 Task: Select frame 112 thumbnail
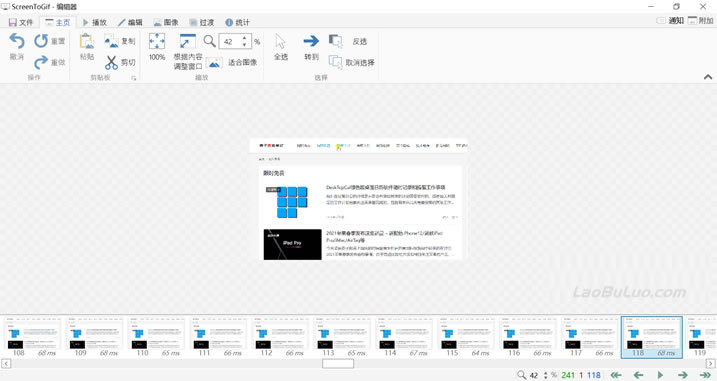coord(280,337)
